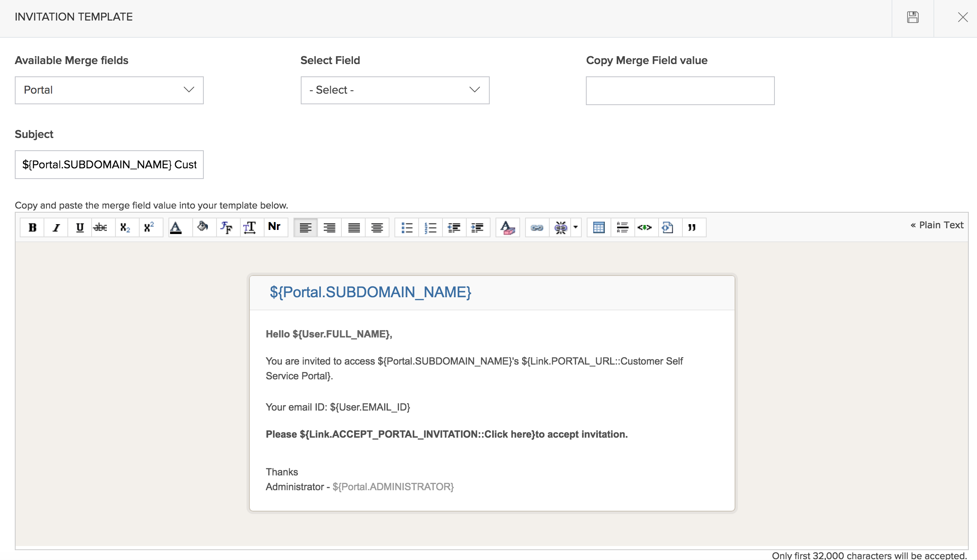Toggle underline formatting button
This screenshot has width=977, height=560.
click(x=80, y=227)
